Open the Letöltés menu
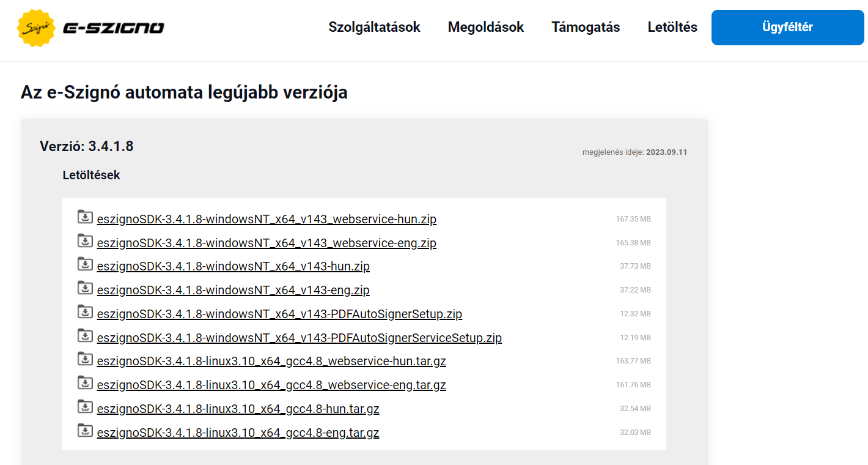 coord(672,27)
